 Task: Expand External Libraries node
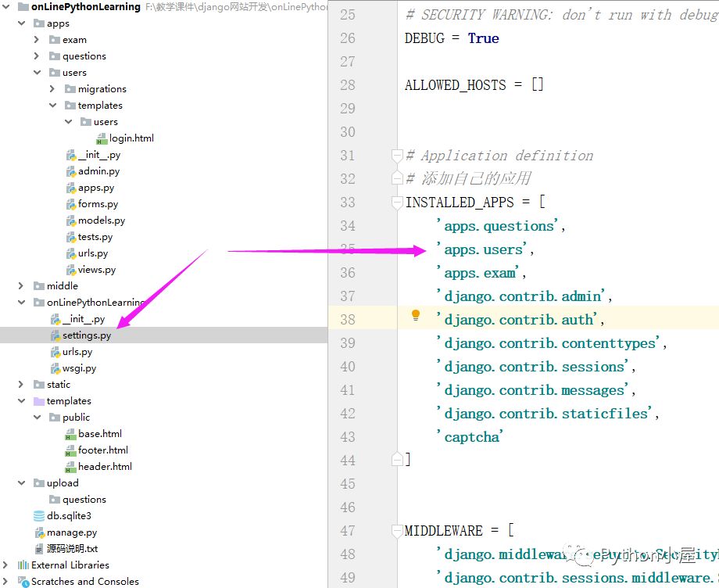[x=5, y=565]
